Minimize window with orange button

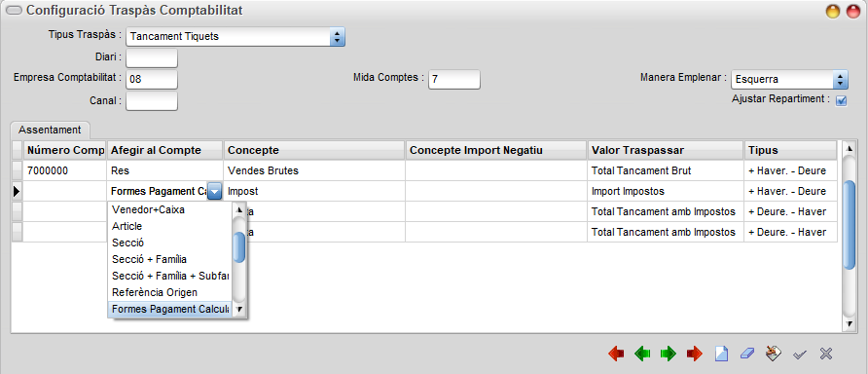(833, 11)
